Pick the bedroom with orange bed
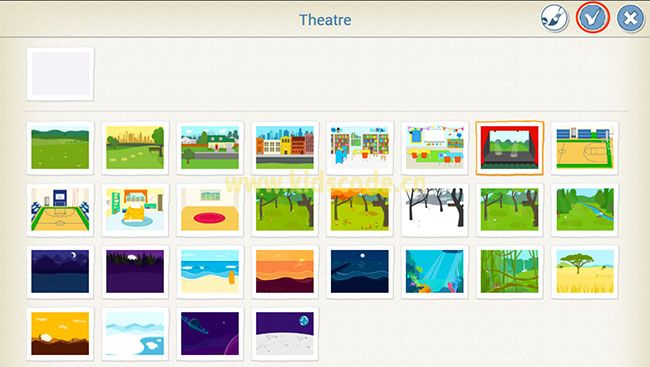The image size is (650, 367). 135,210
